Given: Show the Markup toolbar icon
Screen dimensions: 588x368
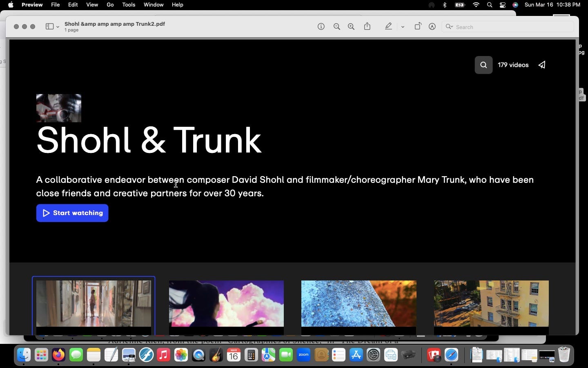Looking at the screenshot, I should (x=432, y=27).
